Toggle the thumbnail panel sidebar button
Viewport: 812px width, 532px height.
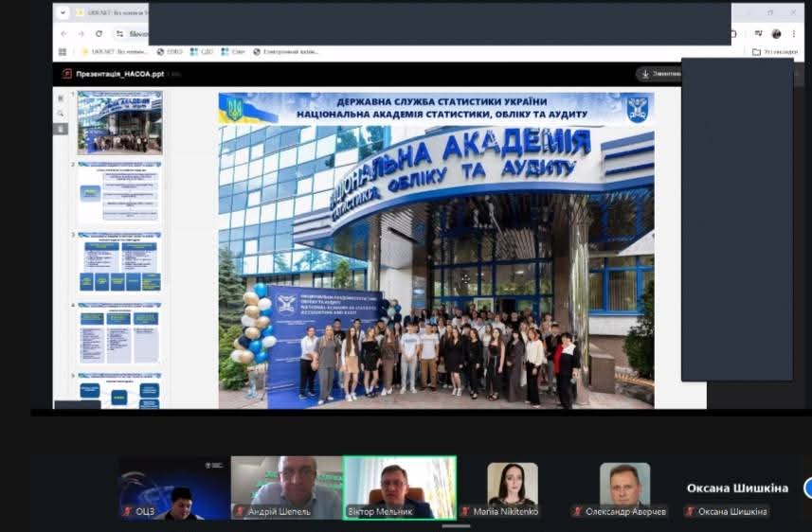point(61,128)
